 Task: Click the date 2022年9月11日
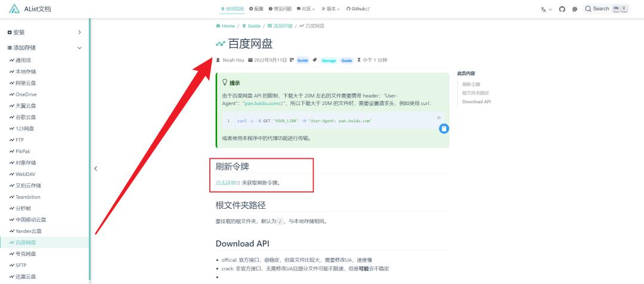coord(270,60)
